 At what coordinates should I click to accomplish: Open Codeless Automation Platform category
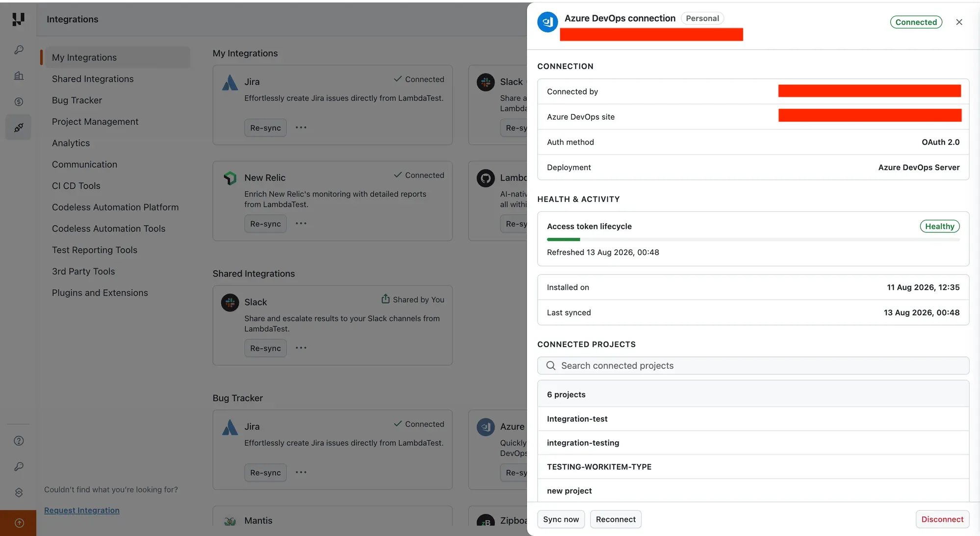(x=115, y=207)
